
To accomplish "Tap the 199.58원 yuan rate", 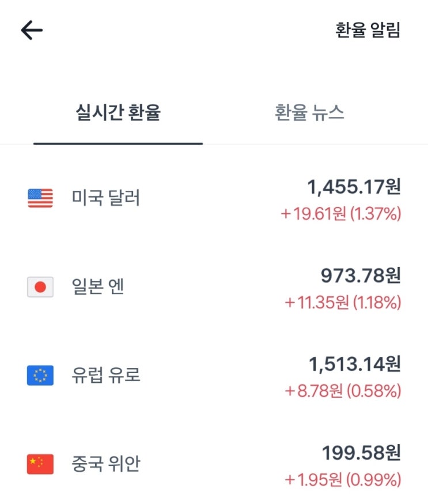I will coord(361,453).
